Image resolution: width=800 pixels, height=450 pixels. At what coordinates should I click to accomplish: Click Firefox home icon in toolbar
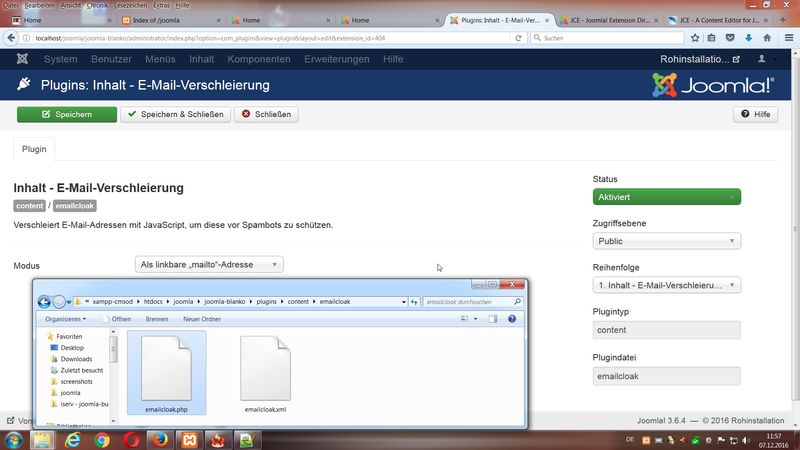pos(767,38)
